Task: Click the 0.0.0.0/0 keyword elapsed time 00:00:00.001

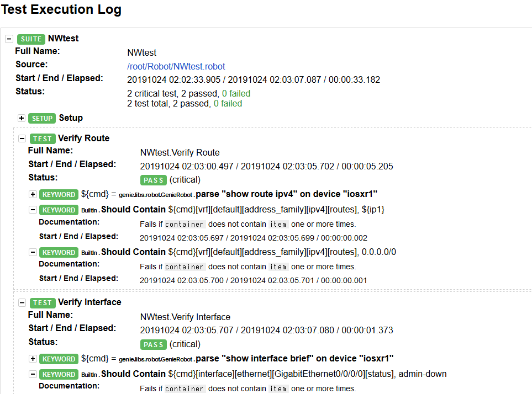Action: click(x=344, y=280)
